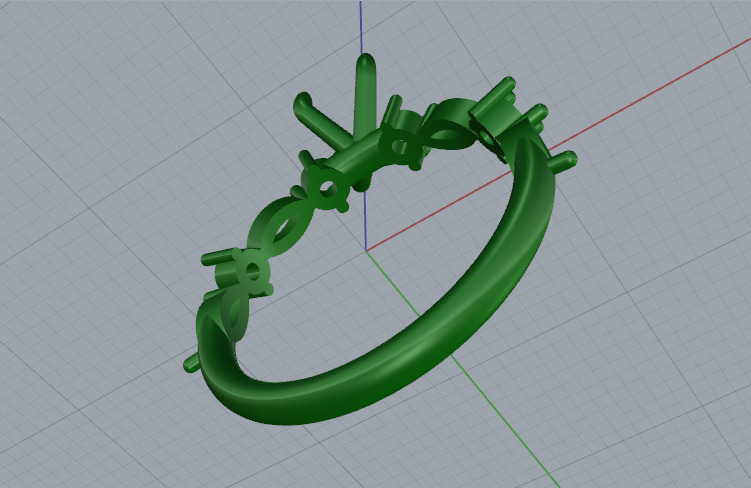Select the short prong stub protruding from band's bottom-left end

tap(192, 364)
